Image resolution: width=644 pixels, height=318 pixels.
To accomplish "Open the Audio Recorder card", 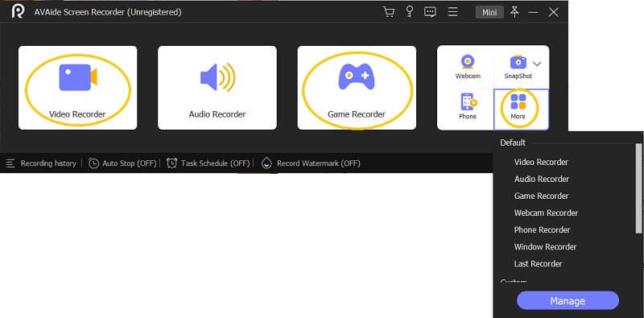I will (x=217, y=88).
